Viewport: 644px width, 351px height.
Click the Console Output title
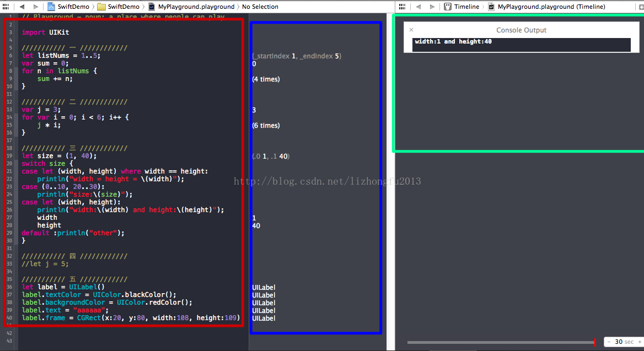pyautogui.click(x=521, y=30)
